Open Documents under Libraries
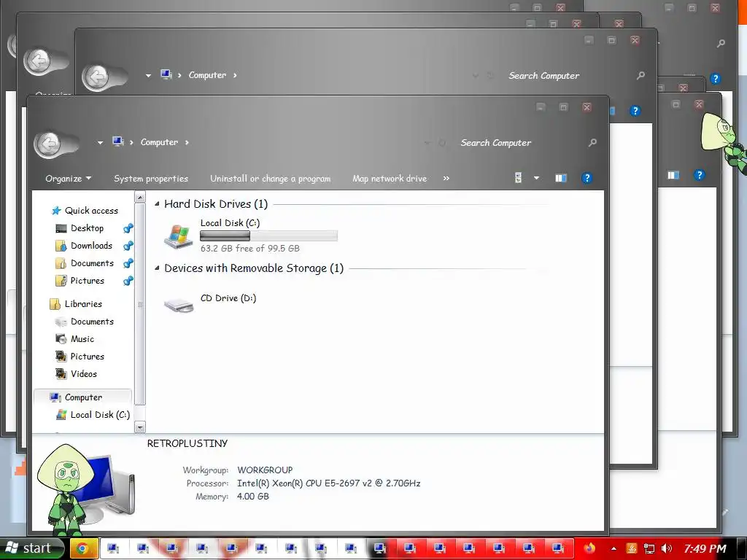 [92, 322]
